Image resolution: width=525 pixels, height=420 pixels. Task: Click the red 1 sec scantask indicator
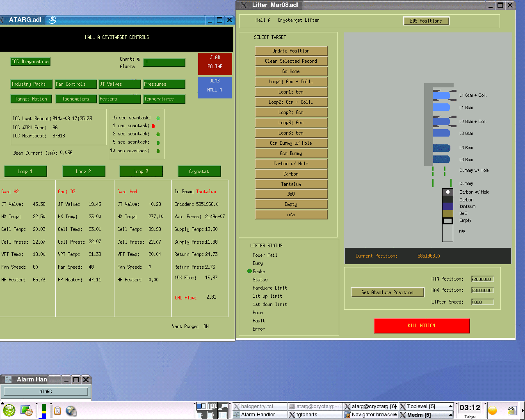[153, 126]
